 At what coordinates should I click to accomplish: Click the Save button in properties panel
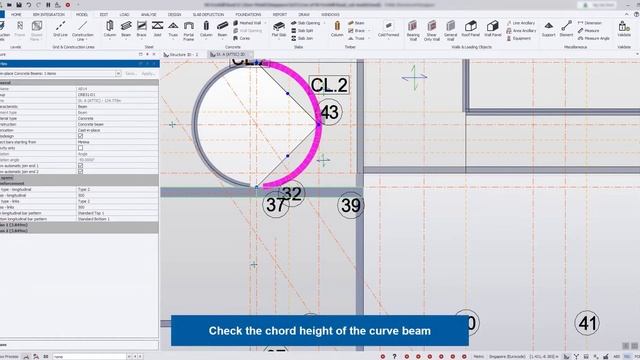coord(130,73)
